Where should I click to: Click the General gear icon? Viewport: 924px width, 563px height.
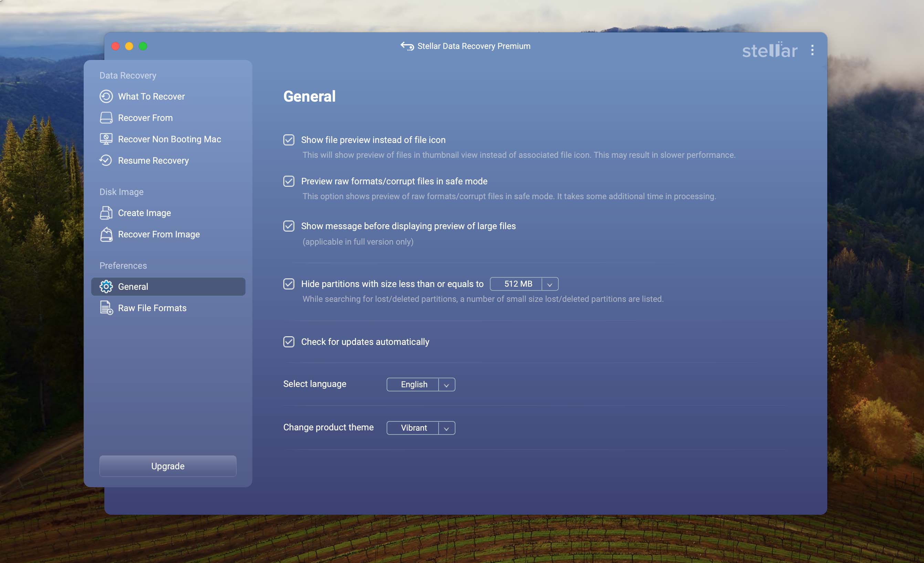pos(106,287)
